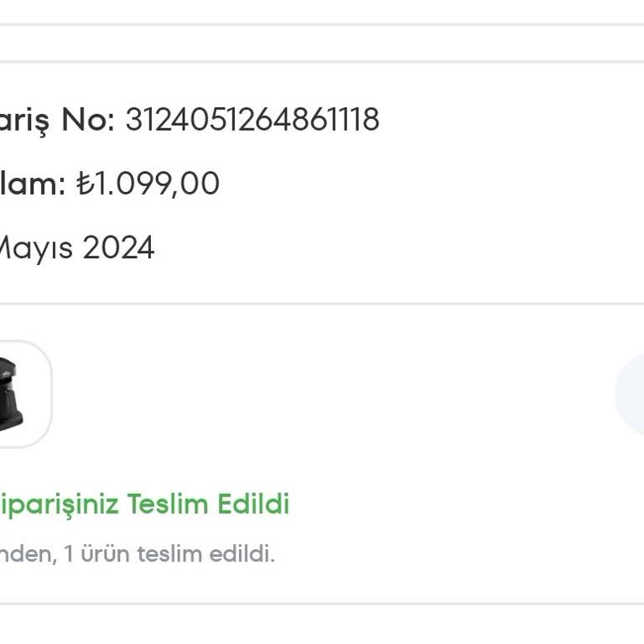The height and width of the screenshot is (644, 644).
Task: Click the word 'Edildi' in green status
Action: point(253,503)
